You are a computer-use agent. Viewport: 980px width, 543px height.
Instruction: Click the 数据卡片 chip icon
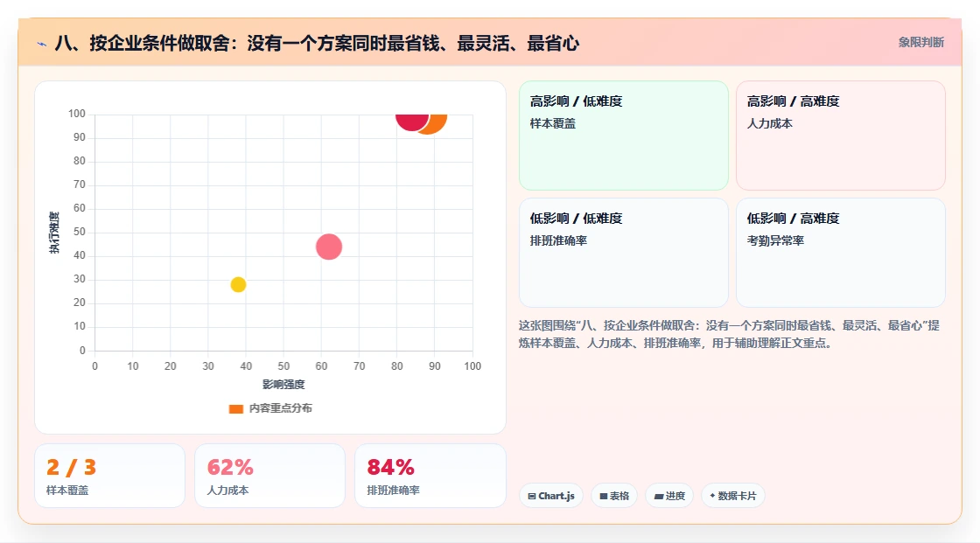(712, 496)
